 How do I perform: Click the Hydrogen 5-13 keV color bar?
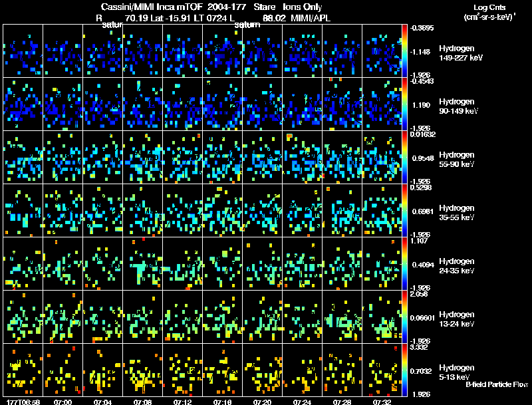(404, 370)
